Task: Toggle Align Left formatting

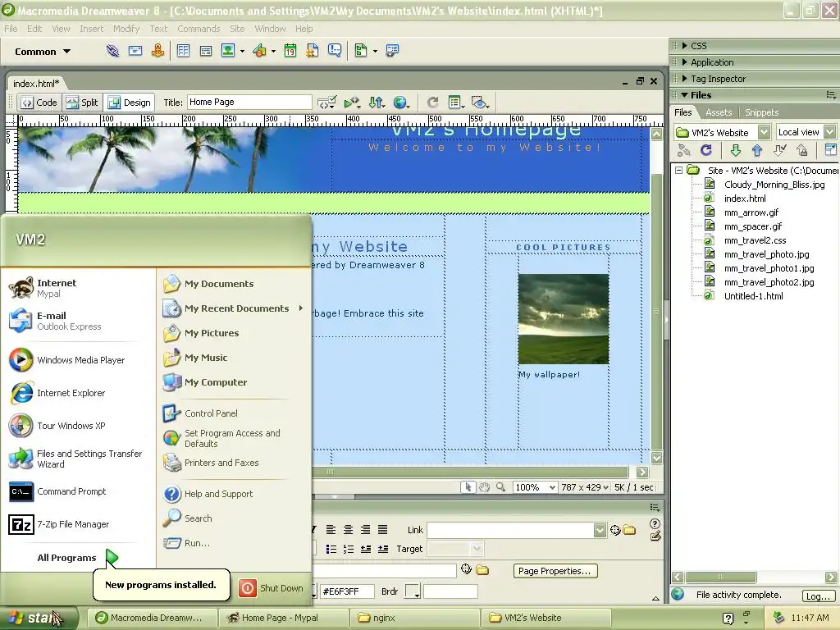Action: tap(331, 530)
